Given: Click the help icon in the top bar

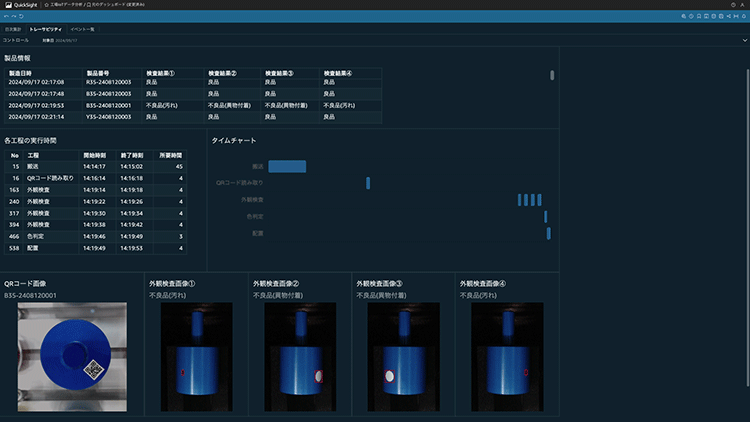Looking at the screenshot, I should [x=732, y=5].
